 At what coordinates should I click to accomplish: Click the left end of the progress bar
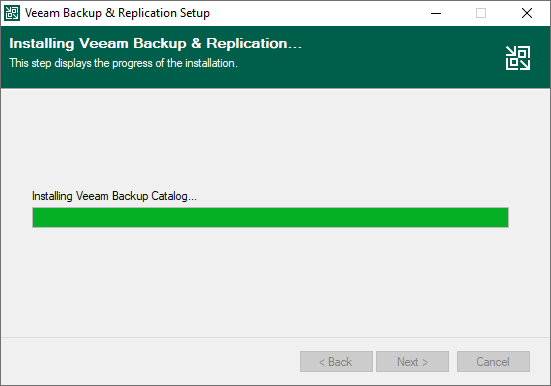pyautogui.click(x=38, y=217)
